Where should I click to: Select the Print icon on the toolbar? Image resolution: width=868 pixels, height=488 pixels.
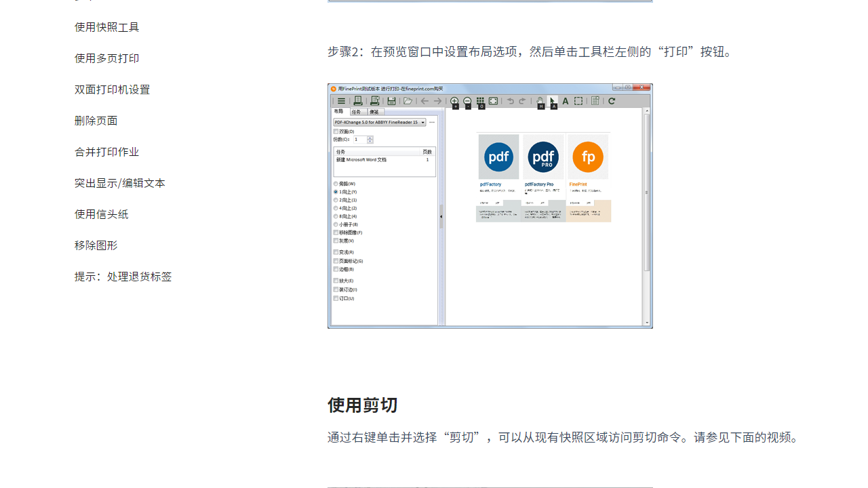pos(358,100)
